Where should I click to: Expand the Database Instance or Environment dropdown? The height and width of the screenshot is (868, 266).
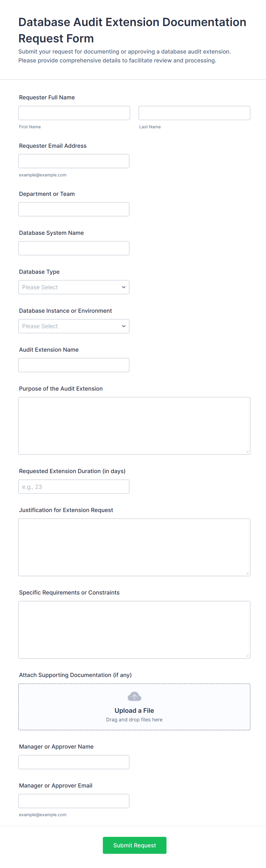point(74,326)
